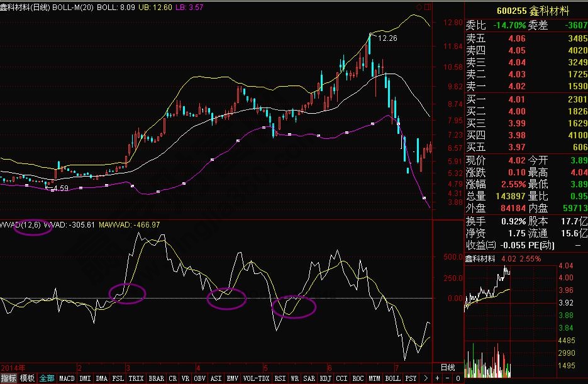The image size is (588, 384).
Task: Select the 全部 indicator category
Action: [47, 378]
